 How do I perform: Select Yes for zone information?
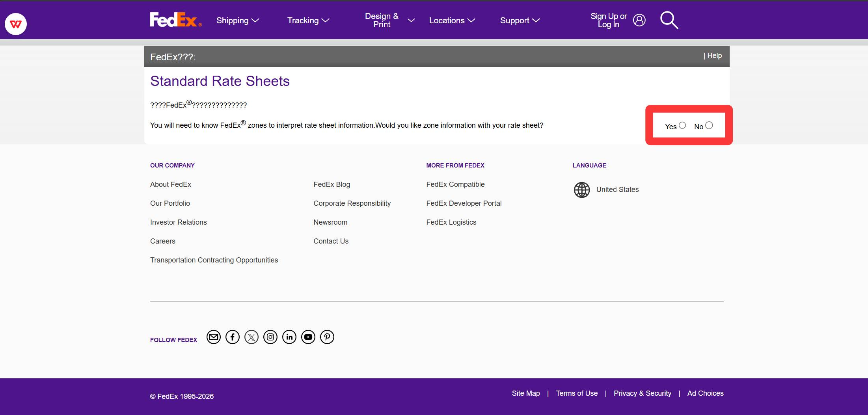682,125
